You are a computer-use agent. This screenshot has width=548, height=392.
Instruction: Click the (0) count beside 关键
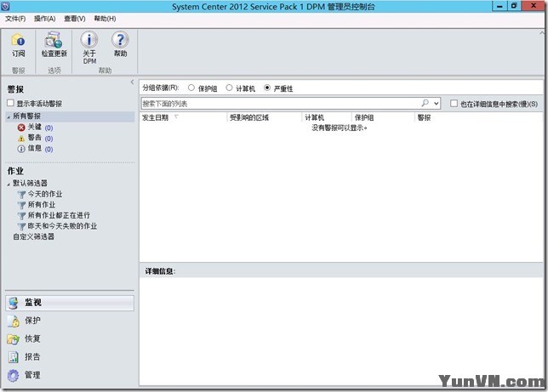pyautogui.click(x=49, y=128)
